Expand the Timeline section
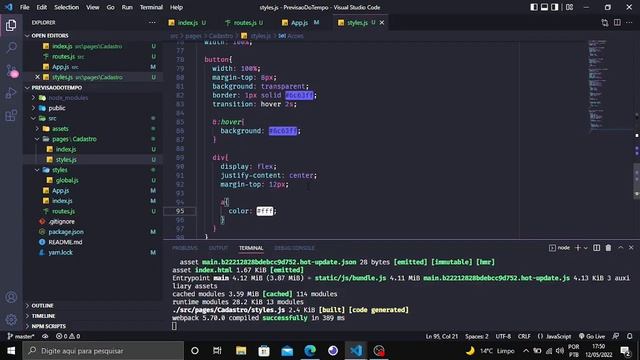Image resolution: width=640 pixels, height=360 pixels. tap(43, 316)
